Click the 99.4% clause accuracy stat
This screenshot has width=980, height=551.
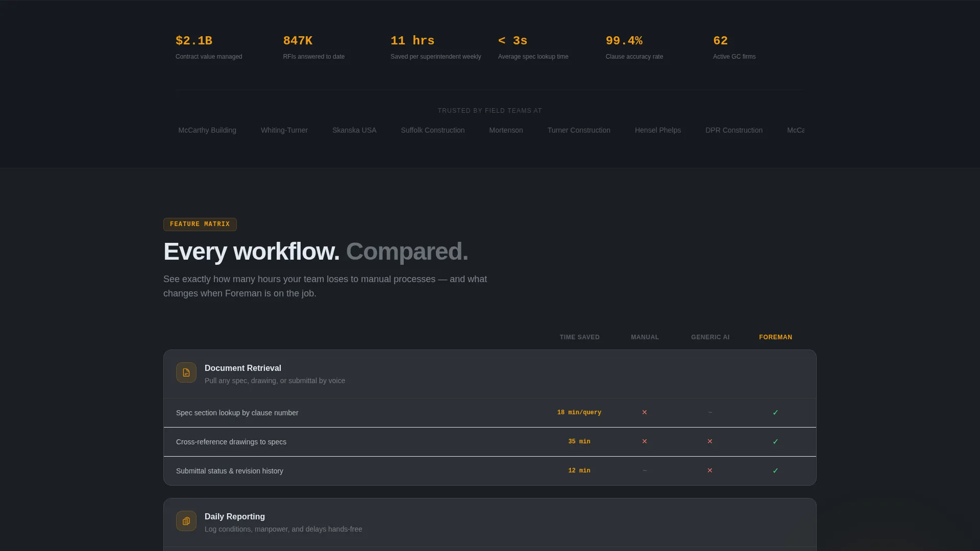point(624,41)
